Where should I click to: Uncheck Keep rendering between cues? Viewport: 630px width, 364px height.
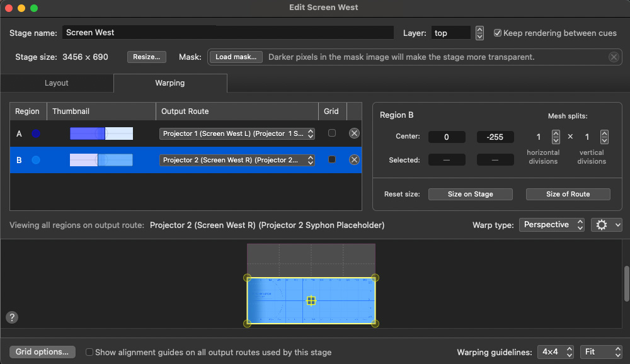(497, 33)
